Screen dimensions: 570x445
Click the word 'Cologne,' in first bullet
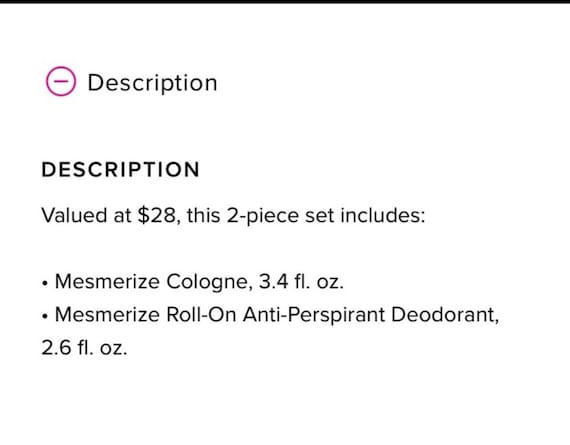click(209, 282)
